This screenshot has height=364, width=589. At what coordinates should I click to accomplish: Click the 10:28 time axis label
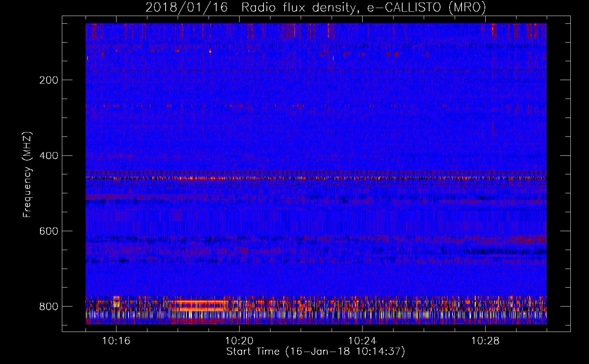[485, 341]
